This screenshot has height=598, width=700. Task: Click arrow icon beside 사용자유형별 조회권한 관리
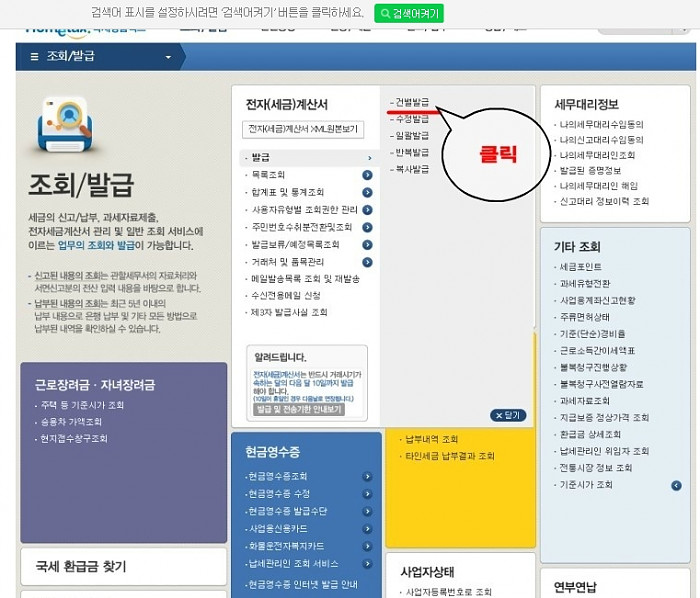click(367, 210)
